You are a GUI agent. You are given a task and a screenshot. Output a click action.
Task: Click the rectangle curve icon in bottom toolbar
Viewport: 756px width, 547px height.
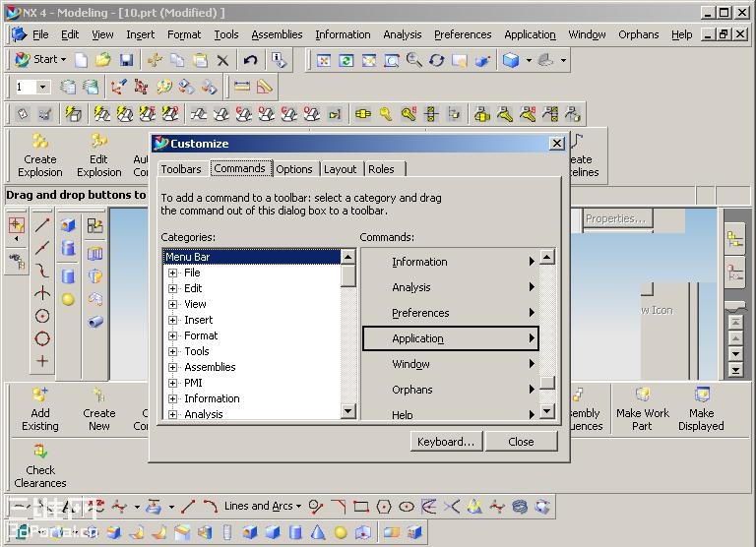(x=360, y=507)
